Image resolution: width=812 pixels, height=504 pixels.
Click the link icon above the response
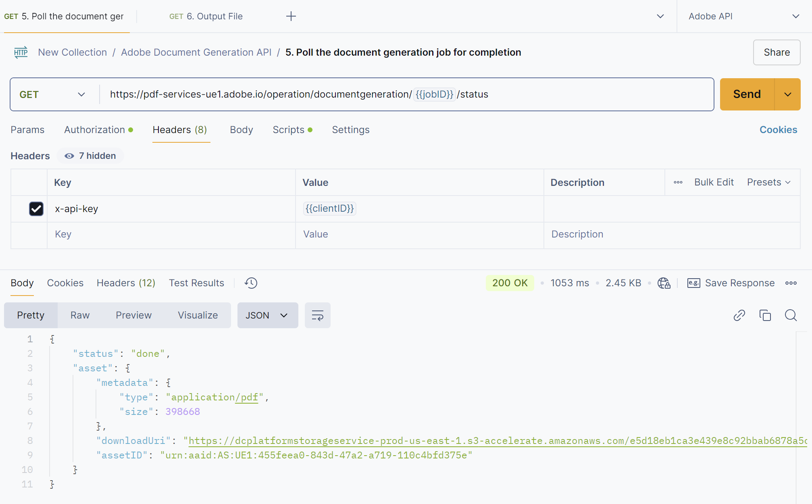(x=739, y=315)
